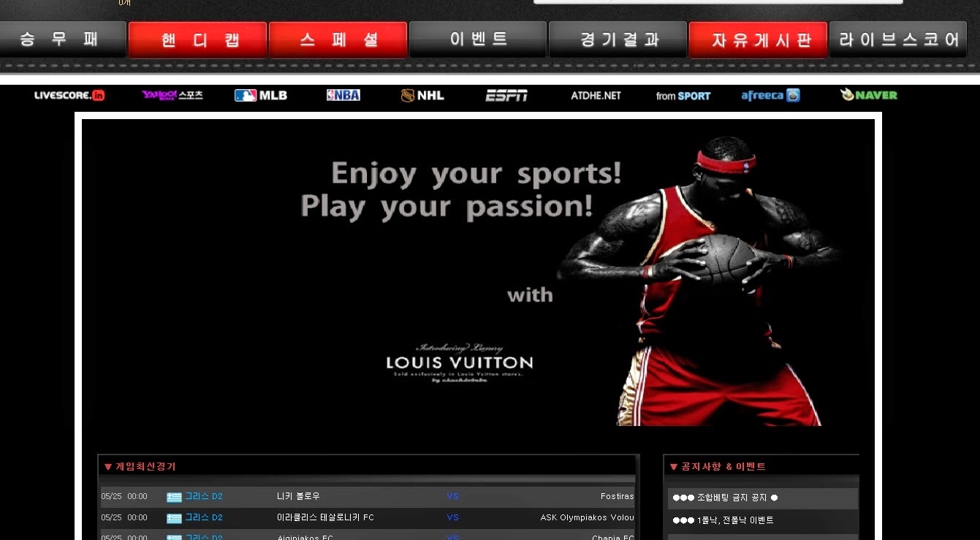This screenshot has height=540, width=980.
Task: Select team 니키 볼로우
Action: click(298, 496)
